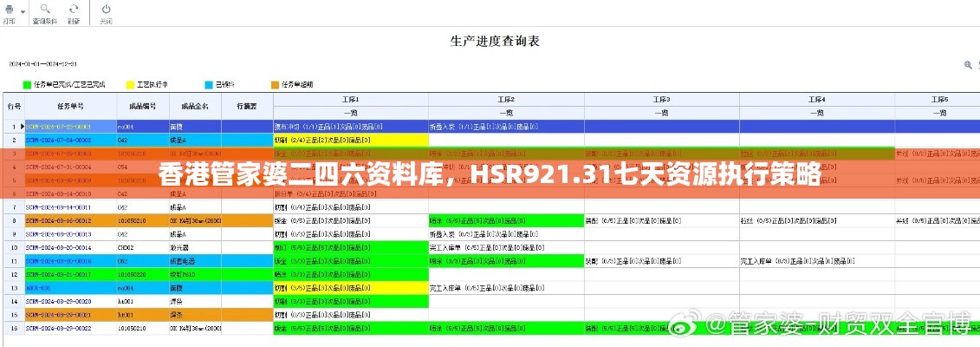Click the Close (关闭) power icon

(105, 8)
